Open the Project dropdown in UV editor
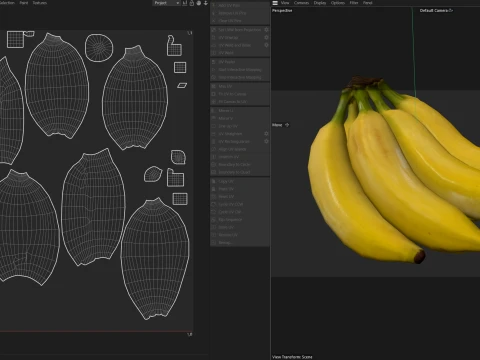 [x=167, y=3]
